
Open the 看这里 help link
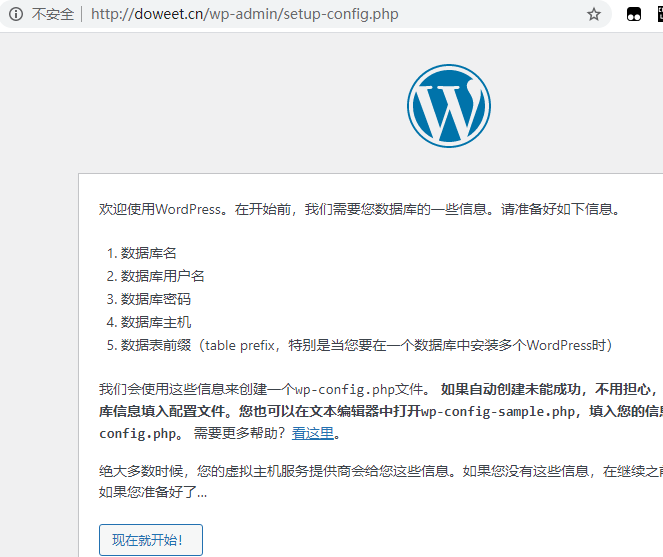(x=313, y=433)
